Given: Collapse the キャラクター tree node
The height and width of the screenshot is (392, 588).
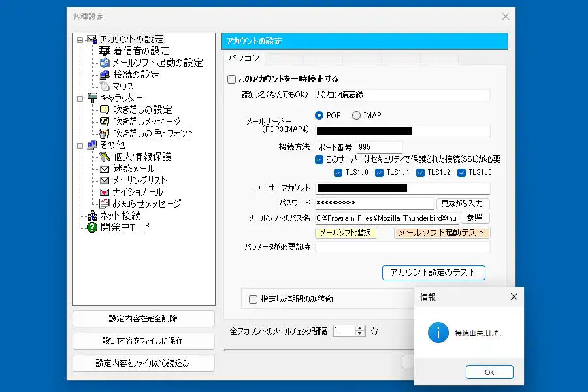Looking at the screenshot, I should pyautogui.click(x=80, y=99).
